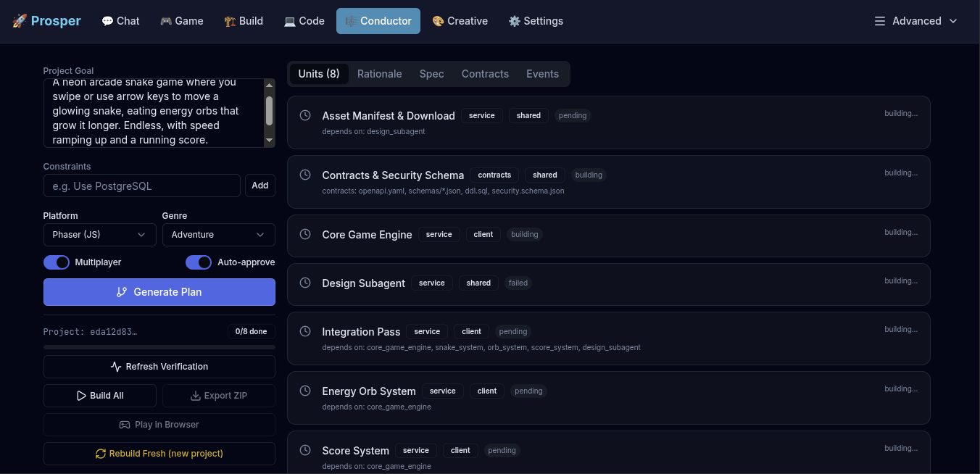980x474 pixels.
Task: Show the Events tab
Action: pyautogui.click(x=543, y=74)
